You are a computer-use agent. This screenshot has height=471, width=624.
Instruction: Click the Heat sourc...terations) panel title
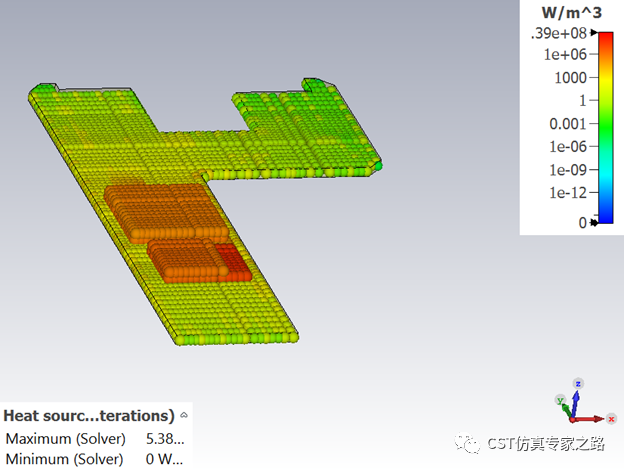tap(89, 416)
